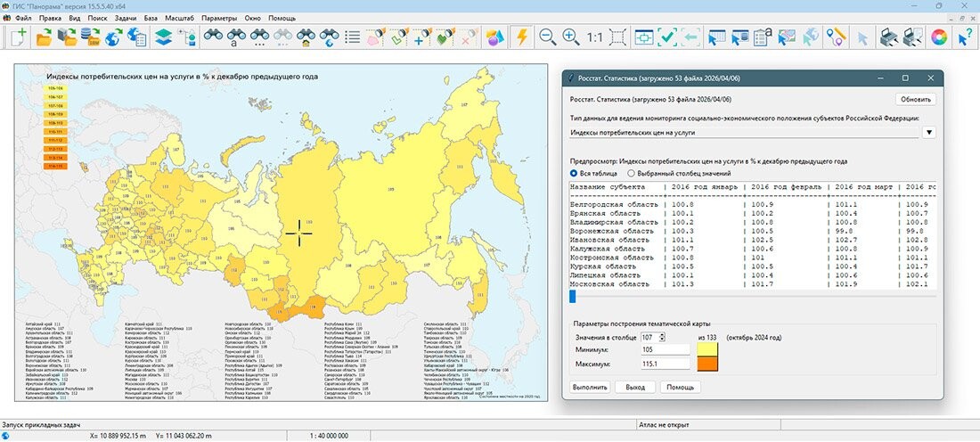Open the 'Масштаб' menu
The image size is (980, 442).
(x=179, y=18)
